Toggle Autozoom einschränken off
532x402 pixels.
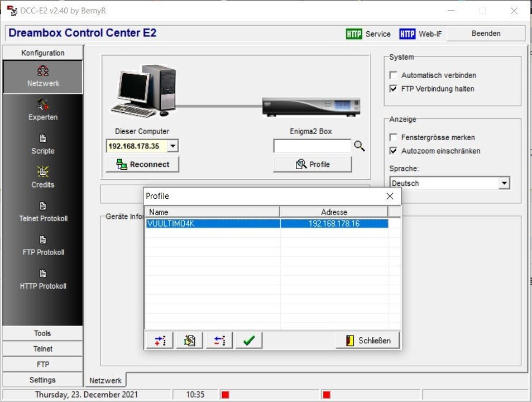394,151
